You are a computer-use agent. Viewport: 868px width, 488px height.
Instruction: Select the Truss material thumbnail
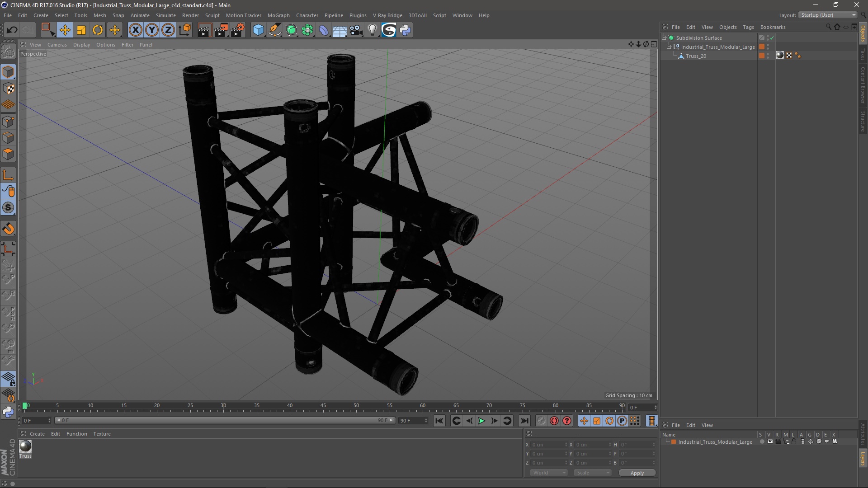tap(25, 446)
